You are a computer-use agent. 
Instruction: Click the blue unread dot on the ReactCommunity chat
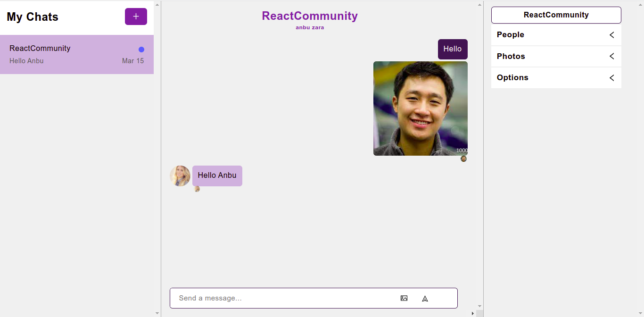click(141, 50)
